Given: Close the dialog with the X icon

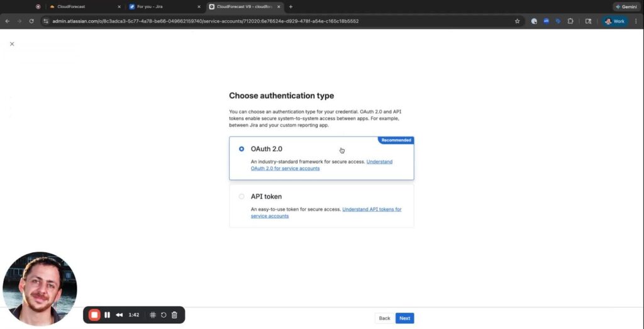Looking at the screenshot, I should point(12,44).
